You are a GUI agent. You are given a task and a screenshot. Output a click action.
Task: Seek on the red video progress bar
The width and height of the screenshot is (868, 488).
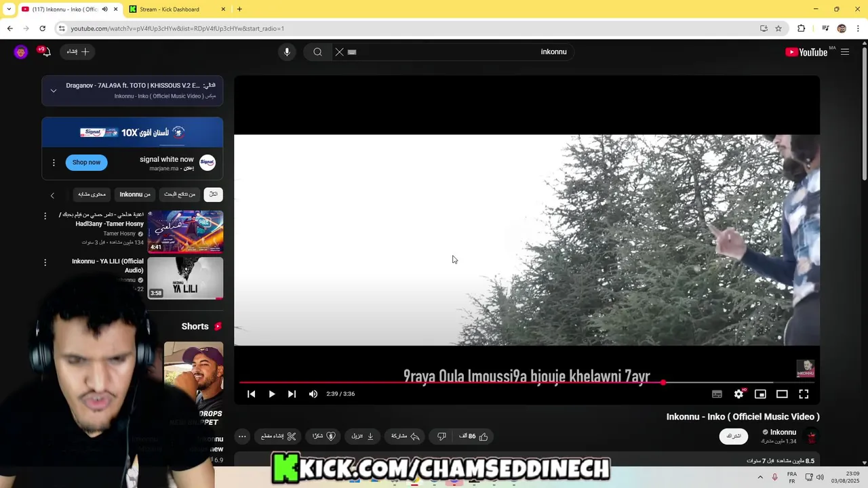(526, 383)
